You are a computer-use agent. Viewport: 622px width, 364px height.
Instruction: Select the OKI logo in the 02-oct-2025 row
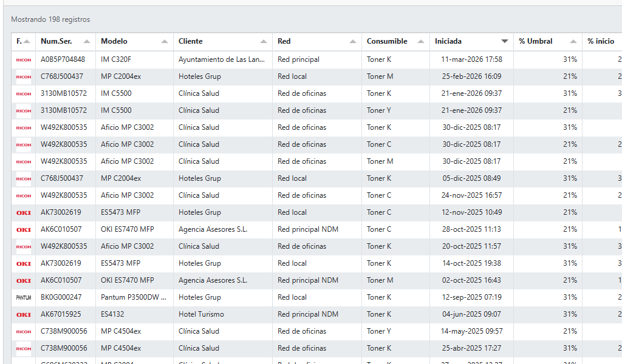(x=24, y=281)
